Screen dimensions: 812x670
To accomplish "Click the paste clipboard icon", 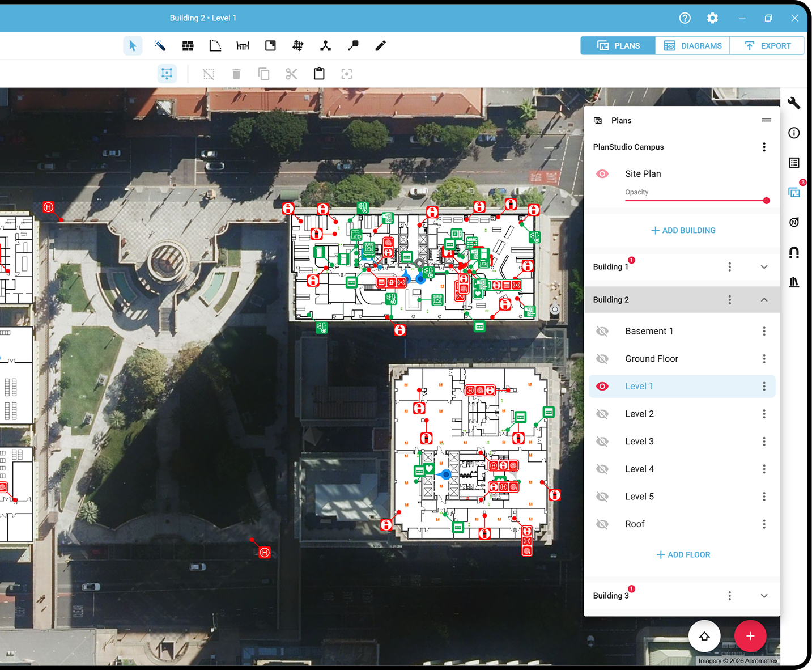I will click(x=318, y=74).
